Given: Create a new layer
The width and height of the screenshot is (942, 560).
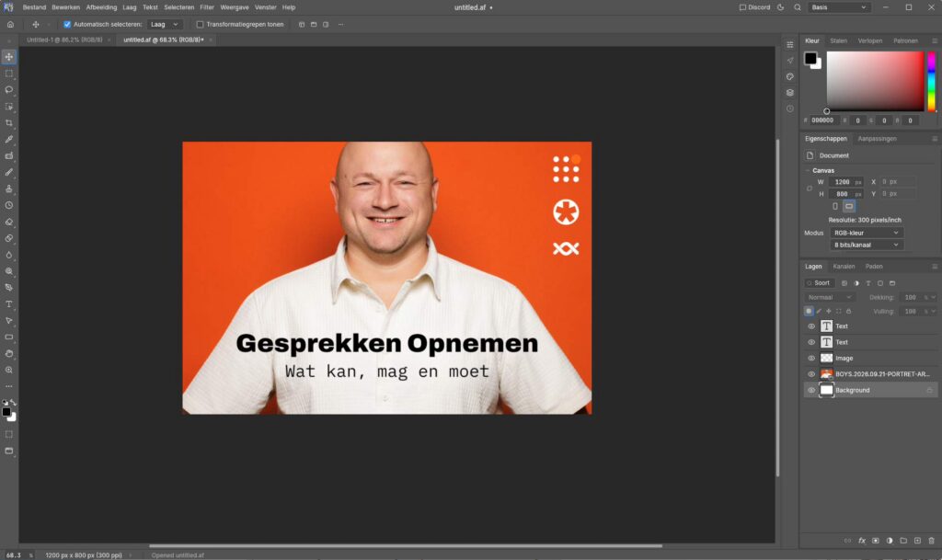Looking at the screenshot, I should [x=917, y=541].
